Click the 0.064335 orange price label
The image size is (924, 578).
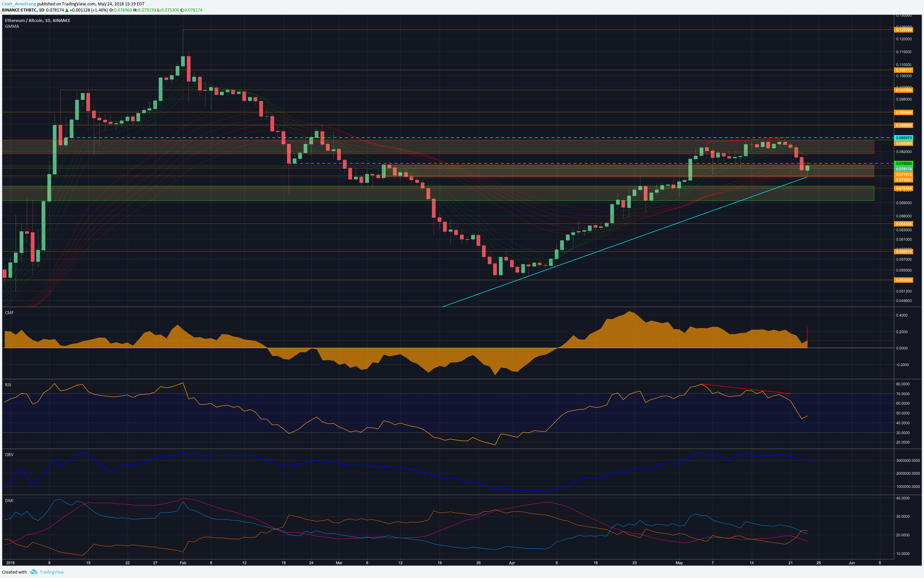click(x=904, y=223)
